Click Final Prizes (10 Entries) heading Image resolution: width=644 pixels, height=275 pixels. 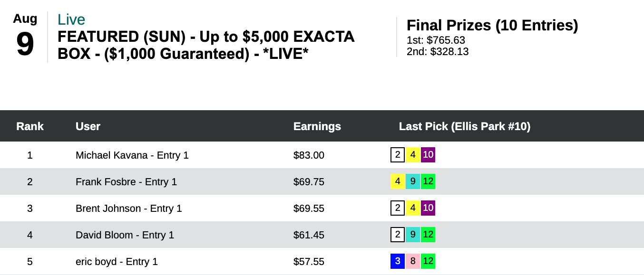point(492,26)
